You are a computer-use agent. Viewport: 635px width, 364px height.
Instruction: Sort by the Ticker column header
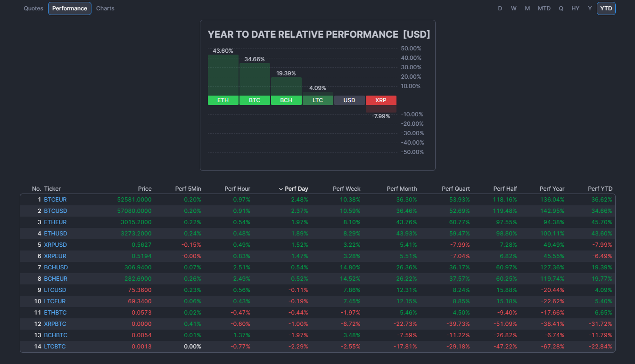52,189
